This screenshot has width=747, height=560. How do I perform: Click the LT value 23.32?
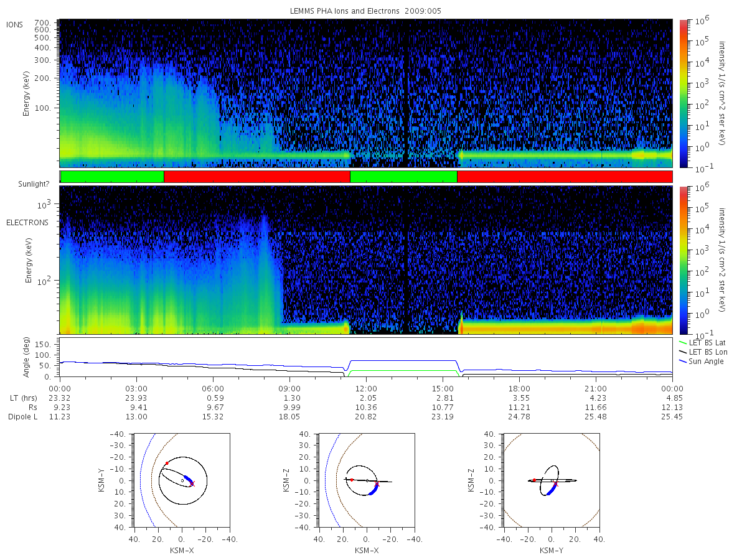click(x=60, y=398)
